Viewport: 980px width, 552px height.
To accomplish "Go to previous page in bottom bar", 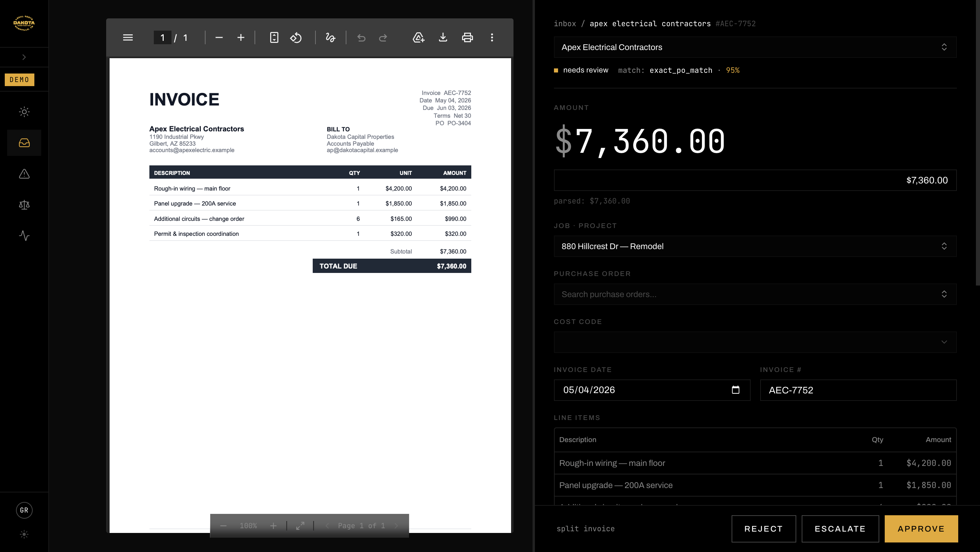I will 327,526.
